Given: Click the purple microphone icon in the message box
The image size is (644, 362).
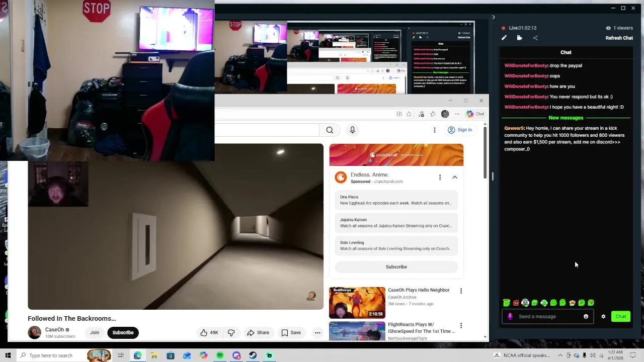Looking at the screenshot, I should point(510,316).
